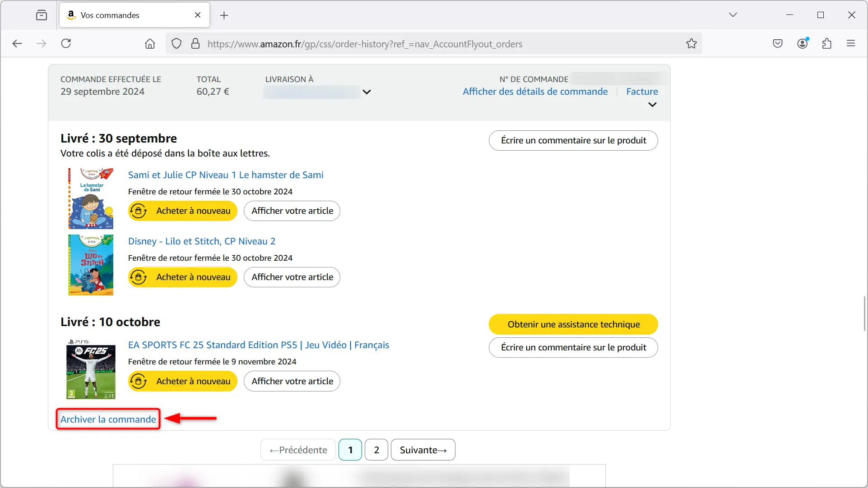The image size is (868, 488).
Task: Open Afficher des détails de commande
Action: (535, 92)
